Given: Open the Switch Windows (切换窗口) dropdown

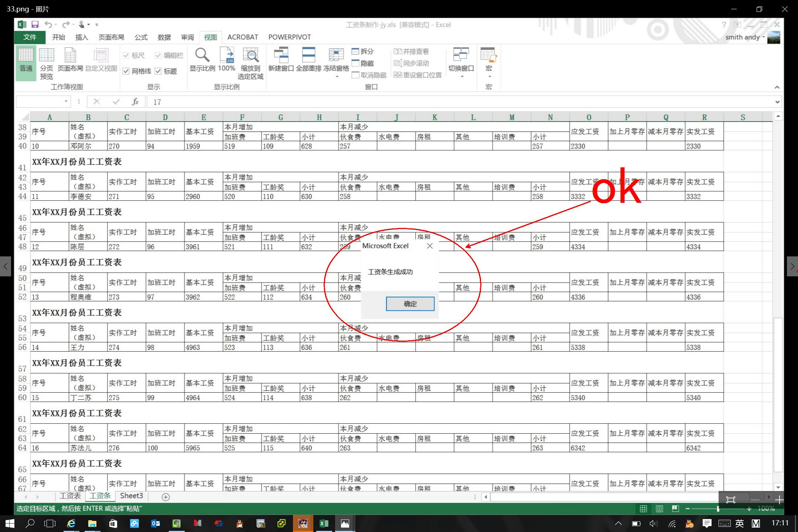Looking at the screenshot, I should click(x=461, y=76).
